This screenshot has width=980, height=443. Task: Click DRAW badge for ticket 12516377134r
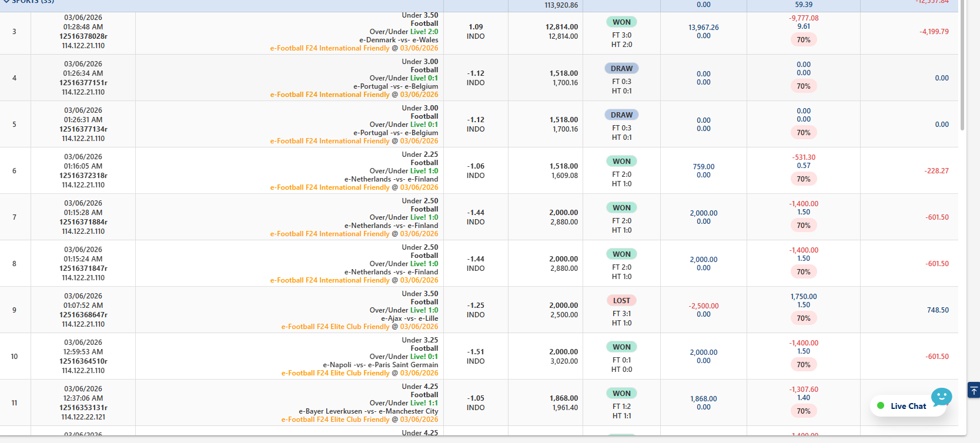pos(621,115)
